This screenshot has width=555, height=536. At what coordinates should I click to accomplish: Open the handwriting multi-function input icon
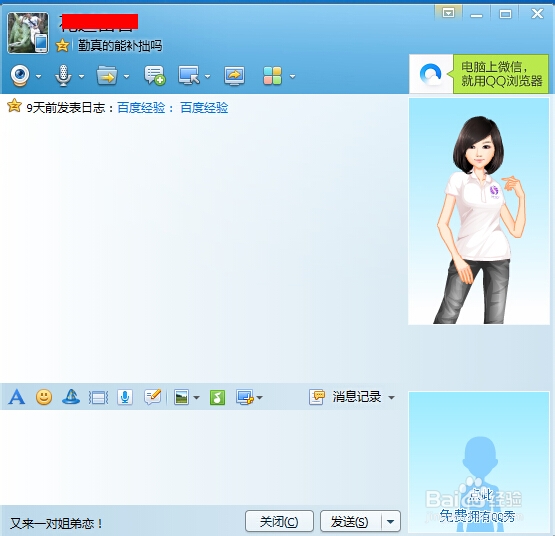[153, 397]
